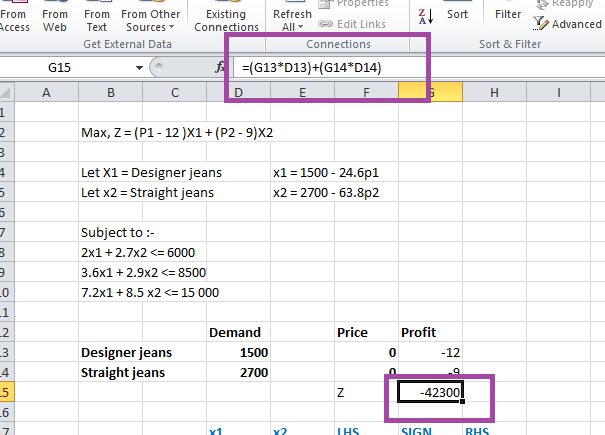
Task: Select the 'Designer jeans' row label cell
Action: [127, 352]
